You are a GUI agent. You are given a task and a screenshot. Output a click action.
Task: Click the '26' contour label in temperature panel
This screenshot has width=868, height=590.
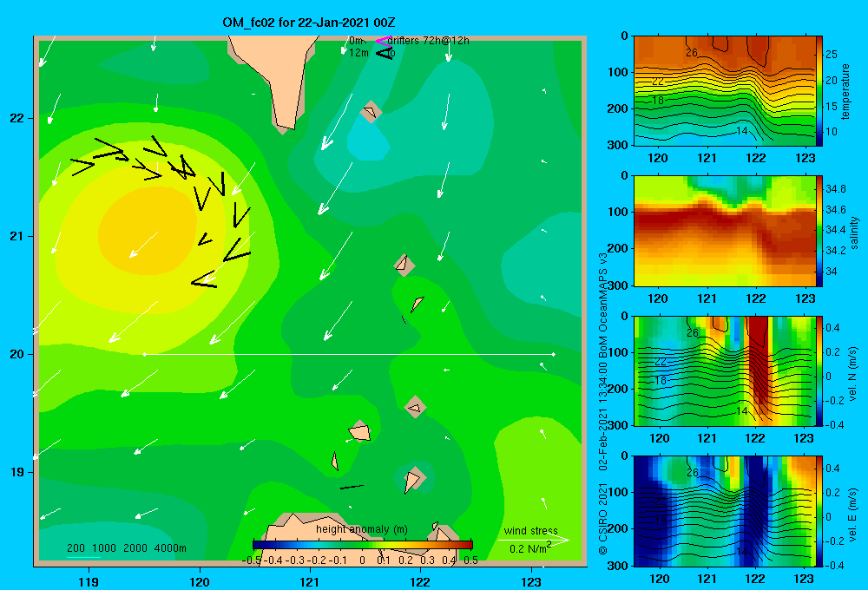click(692, 53)
